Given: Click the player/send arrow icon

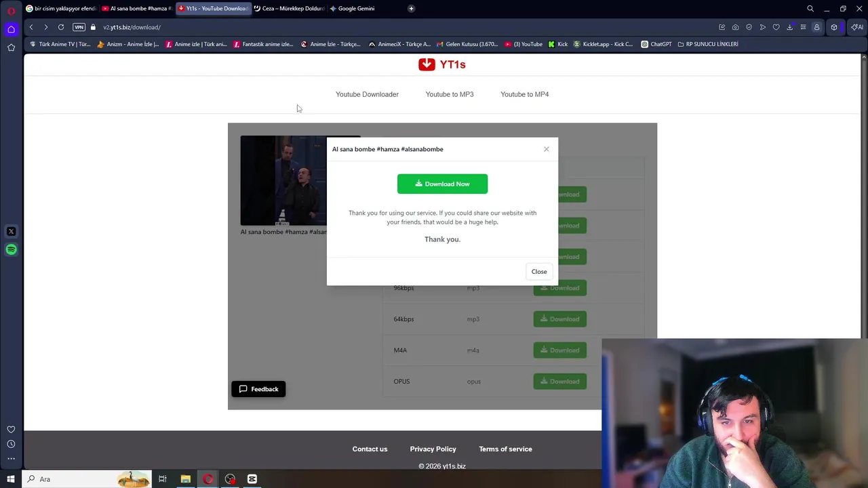Looking at the screenshot, I should click(762, 27).
